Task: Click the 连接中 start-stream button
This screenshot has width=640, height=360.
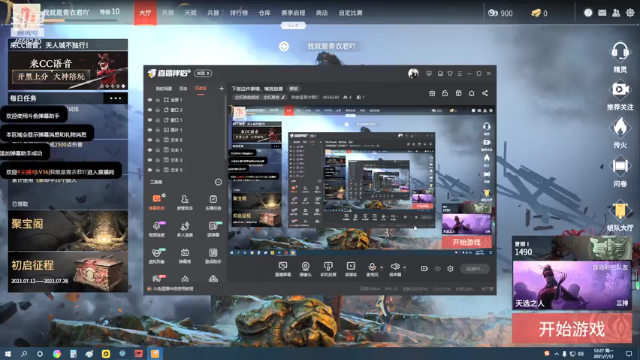Action: pos(475,269)
